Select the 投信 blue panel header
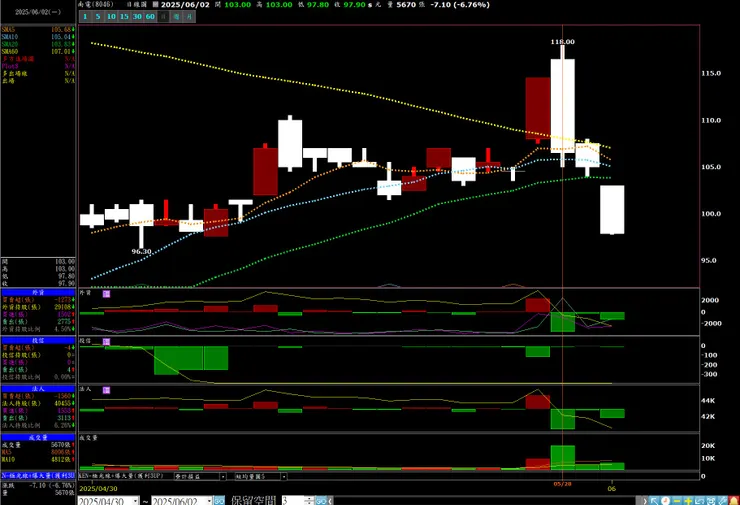The height and width of the screenshot is (505, 740). click(x=38, y=340)
